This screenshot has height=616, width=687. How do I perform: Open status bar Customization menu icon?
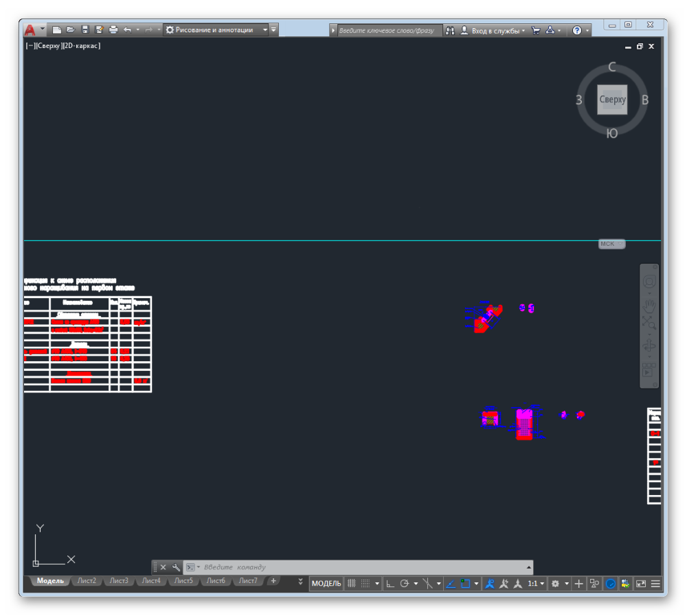click(655, 584)
